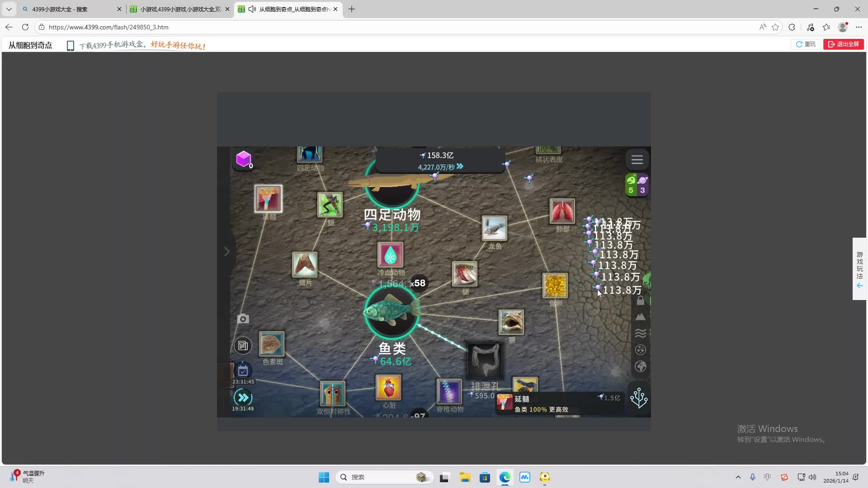This screenshot has width=868, height=488.
Task: Expand the browser tab list dropdown
Action: click(9, 9)
